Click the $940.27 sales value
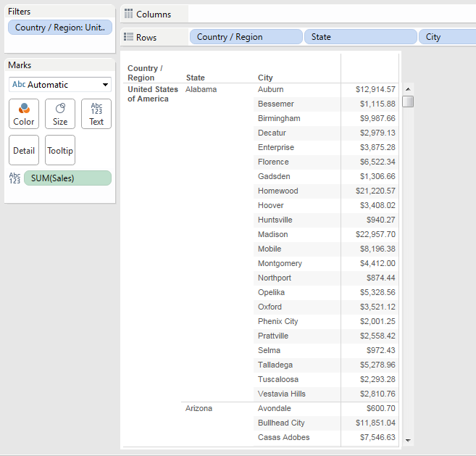This screenshot has height=456, width=476. click(x=380, y=220)
